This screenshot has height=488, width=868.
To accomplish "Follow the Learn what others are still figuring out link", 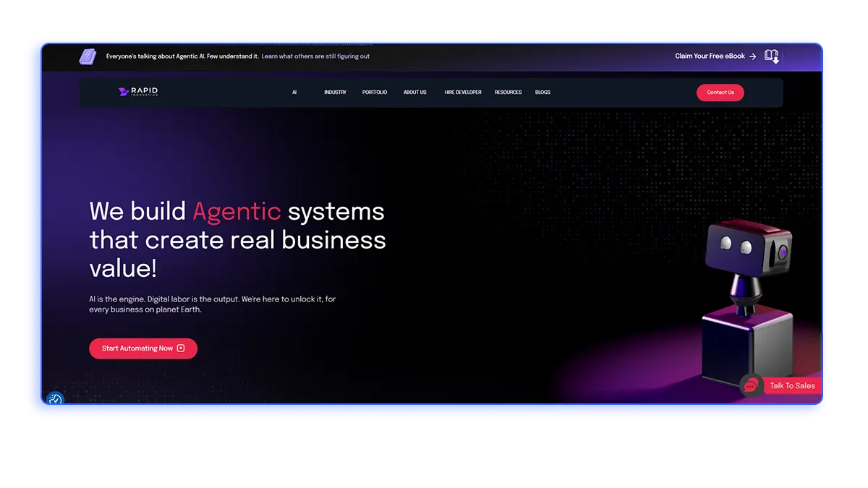I will [x=315, y=56].
